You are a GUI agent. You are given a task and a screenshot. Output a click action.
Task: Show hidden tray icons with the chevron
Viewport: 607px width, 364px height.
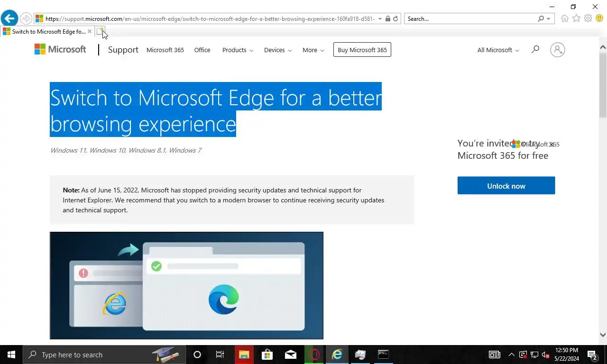tap(511, 355)
